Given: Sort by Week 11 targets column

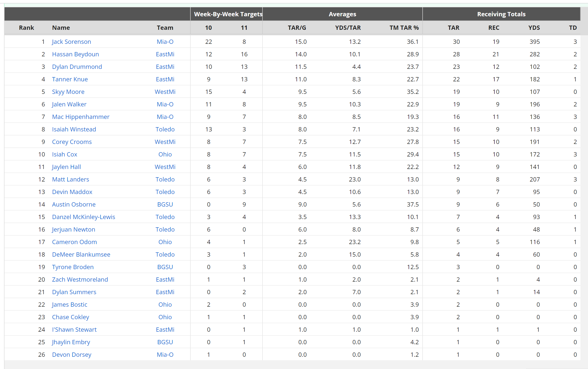Looking at the screenshot, I should [244, 28].
